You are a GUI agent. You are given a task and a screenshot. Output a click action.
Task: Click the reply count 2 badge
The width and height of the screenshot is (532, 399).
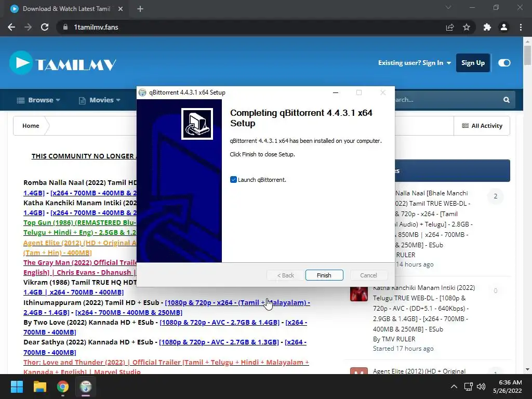(x=495, y=196)
